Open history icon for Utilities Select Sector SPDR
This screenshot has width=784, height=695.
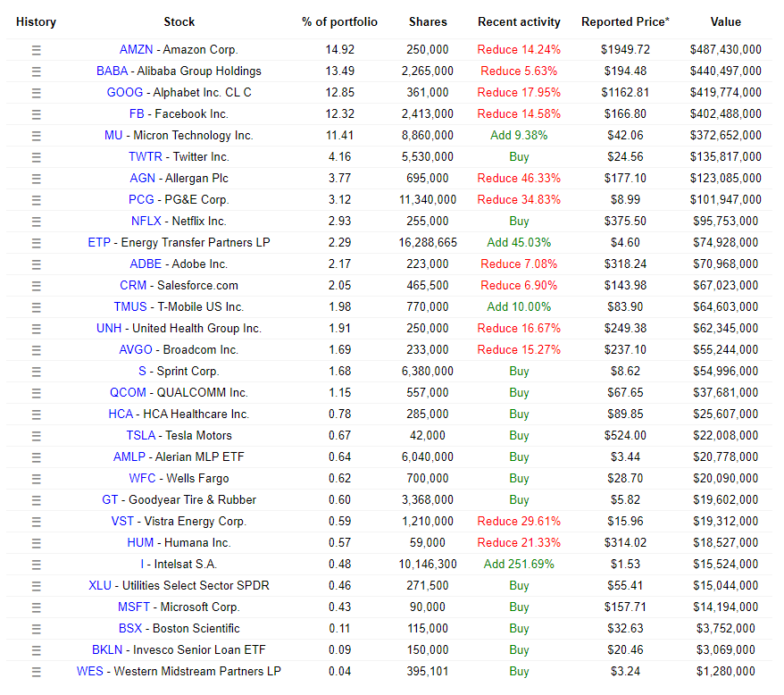click(x=36, y=586)
